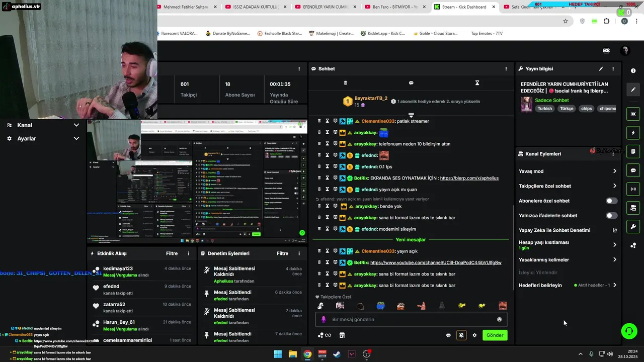Image resolution: width=644 pixels, height=362 pixels.
Task: Expand the Kanal sidebar section
Action: tap(43, 125)
